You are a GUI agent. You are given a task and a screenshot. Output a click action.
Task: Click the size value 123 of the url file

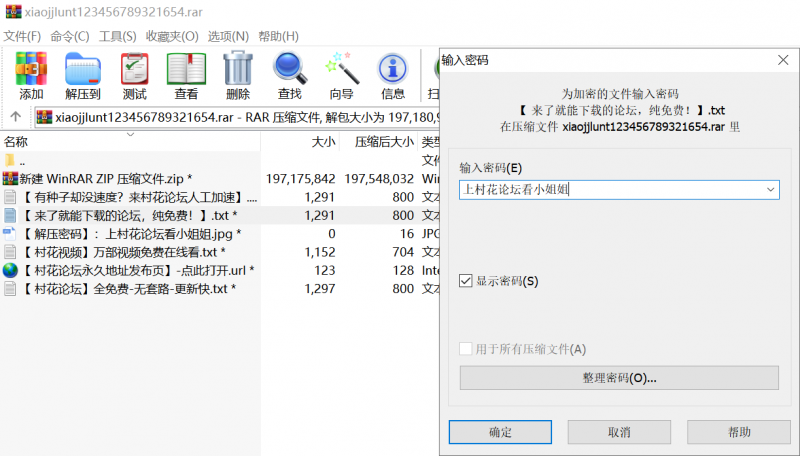click(324, 270)
